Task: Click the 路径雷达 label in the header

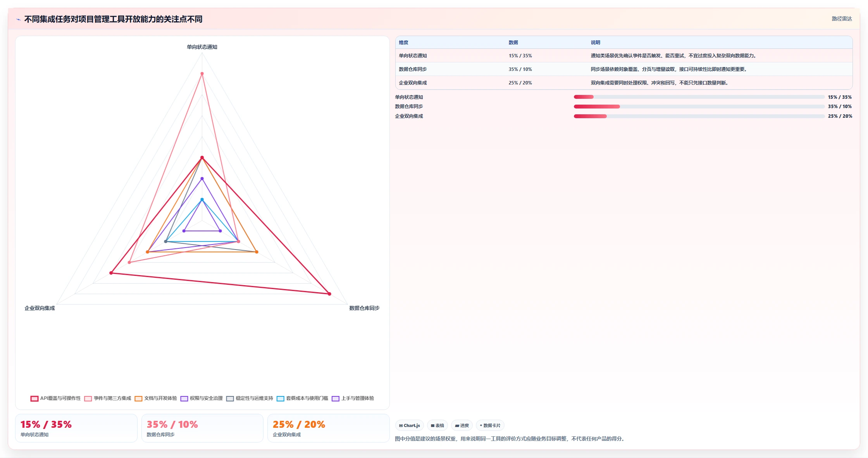Action: tap(842, 19)
